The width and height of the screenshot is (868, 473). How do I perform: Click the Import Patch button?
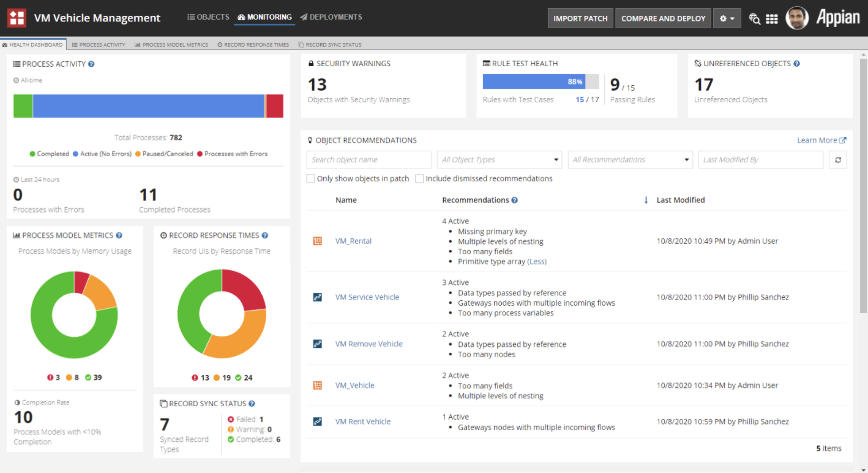coord(580,18)
